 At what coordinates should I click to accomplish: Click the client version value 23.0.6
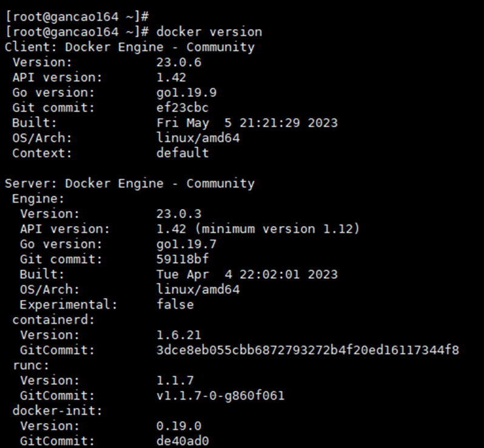179,62
